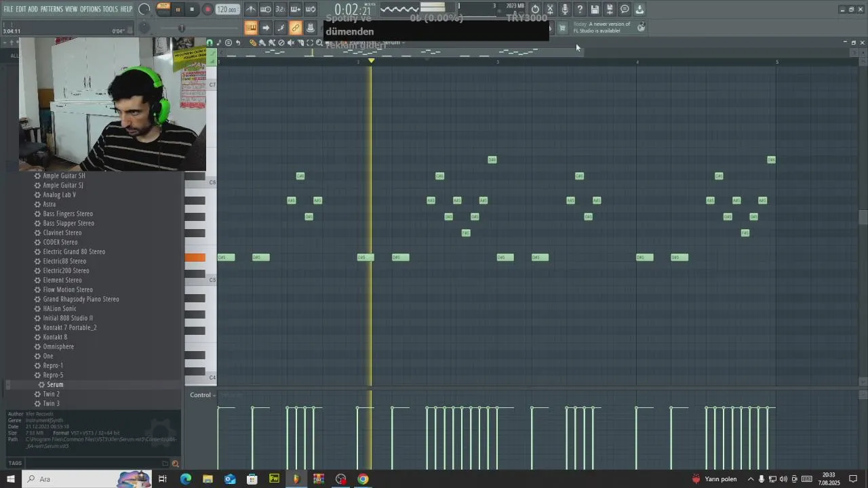The image size is (868, 488).
Task: Select Serum in the plugin browser
Action: (x=55, y=384)
